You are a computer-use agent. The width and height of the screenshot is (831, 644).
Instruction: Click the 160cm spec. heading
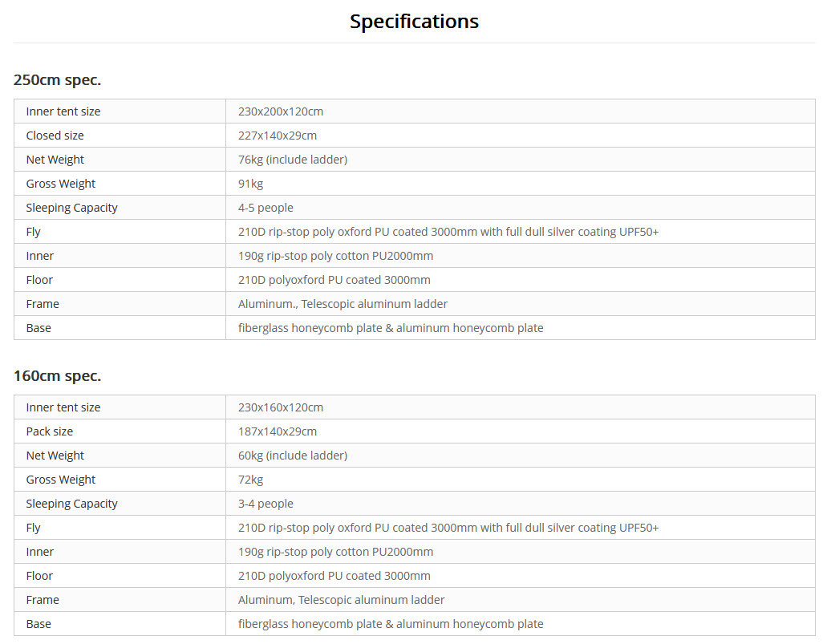[x=57, y=376]
